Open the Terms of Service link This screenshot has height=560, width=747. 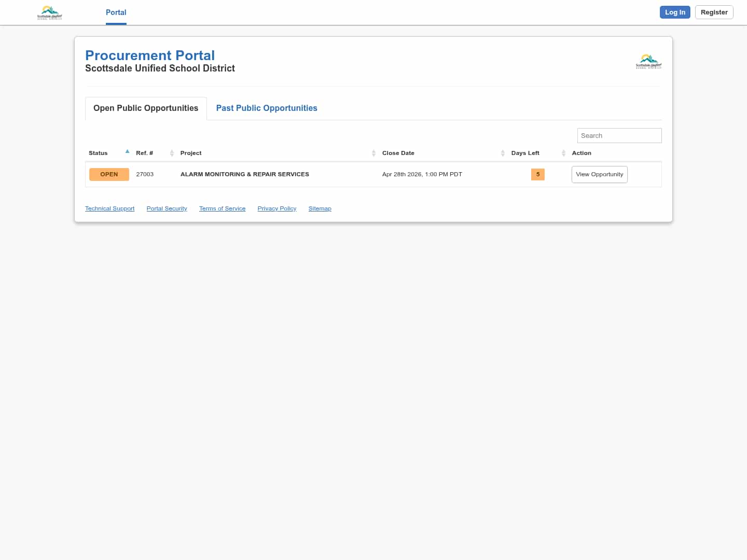click(x=222, y=208)
